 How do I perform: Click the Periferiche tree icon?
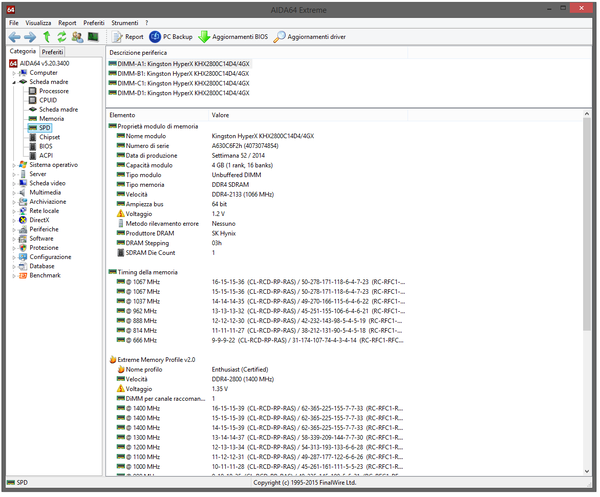tap(23, 229)
